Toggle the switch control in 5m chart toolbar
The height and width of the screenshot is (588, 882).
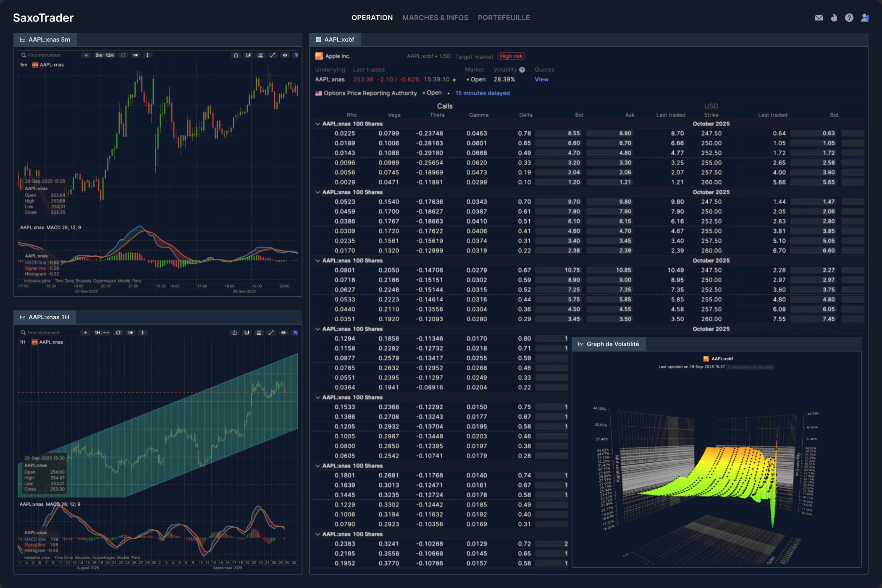click(x=135, y=55)
